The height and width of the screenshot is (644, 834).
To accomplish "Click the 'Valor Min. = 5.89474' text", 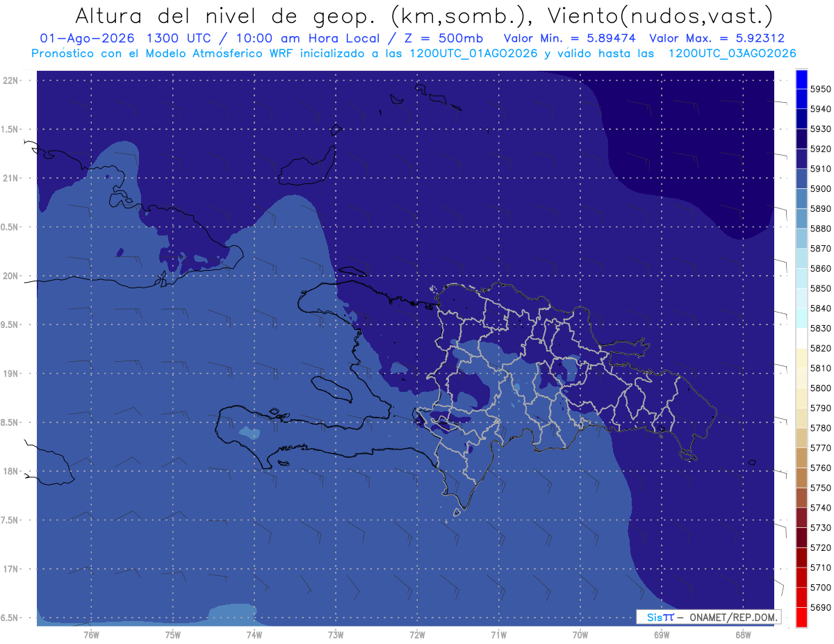I will click(570, 39).
